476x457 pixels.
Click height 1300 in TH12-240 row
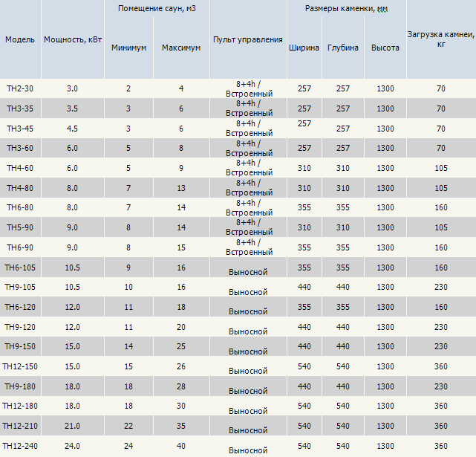point(385,446)
